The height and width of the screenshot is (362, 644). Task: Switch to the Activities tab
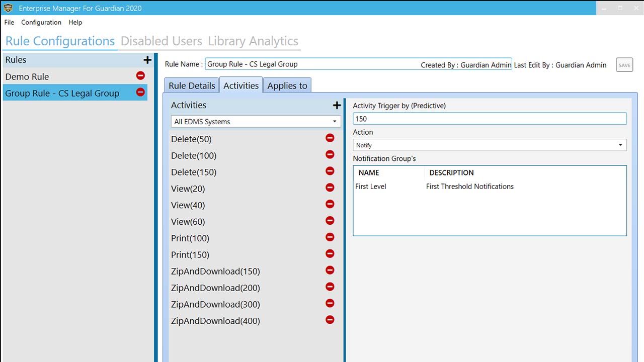241,85
